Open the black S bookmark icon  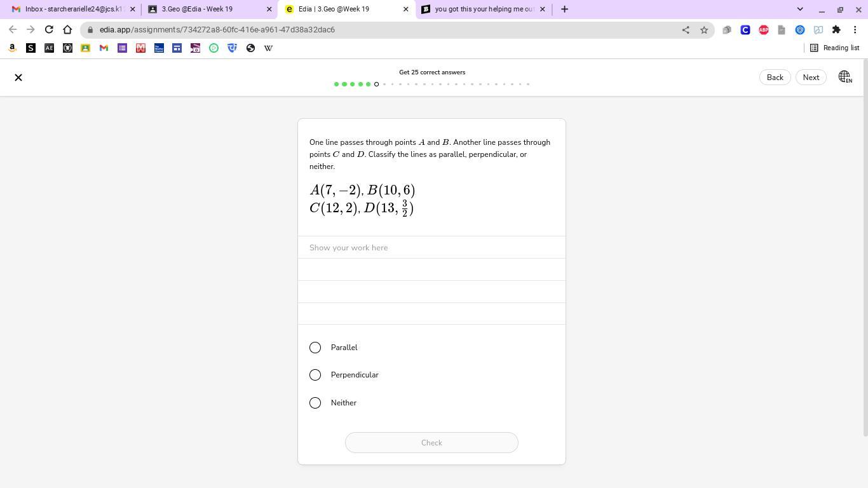point(31,48)
